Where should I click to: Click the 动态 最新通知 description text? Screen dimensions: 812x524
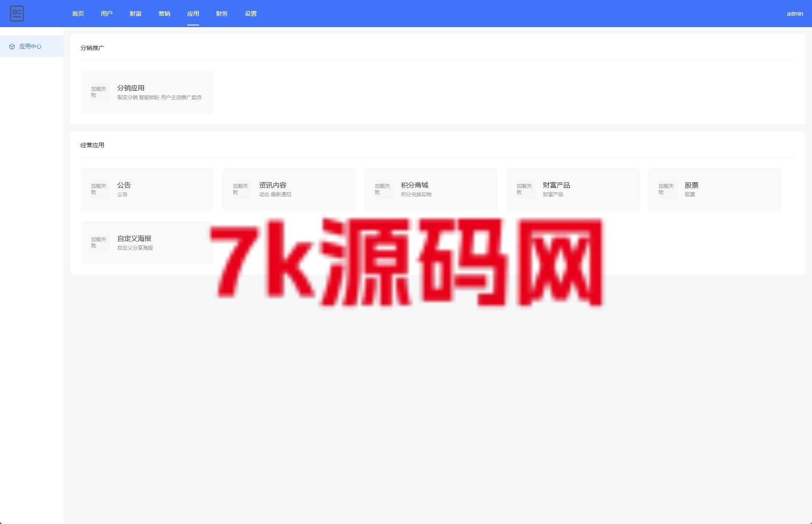point(275,195)
